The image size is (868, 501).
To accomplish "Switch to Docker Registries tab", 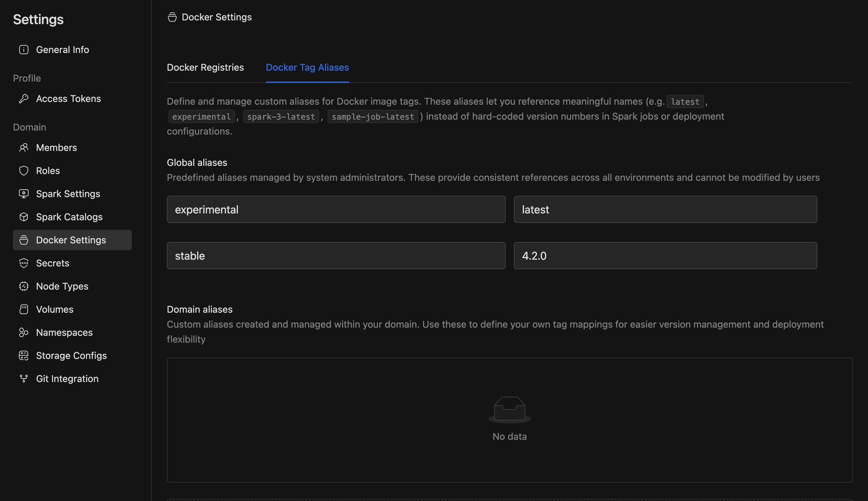I will [x=205, y=67].
